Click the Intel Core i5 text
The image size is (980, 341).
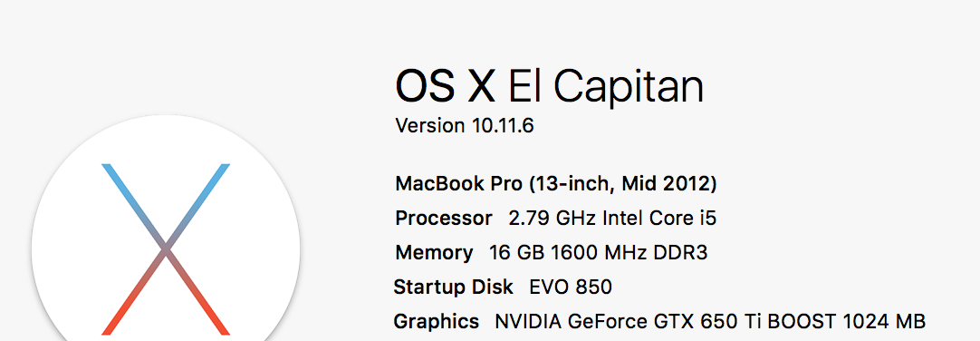click(x=659, y=219)
